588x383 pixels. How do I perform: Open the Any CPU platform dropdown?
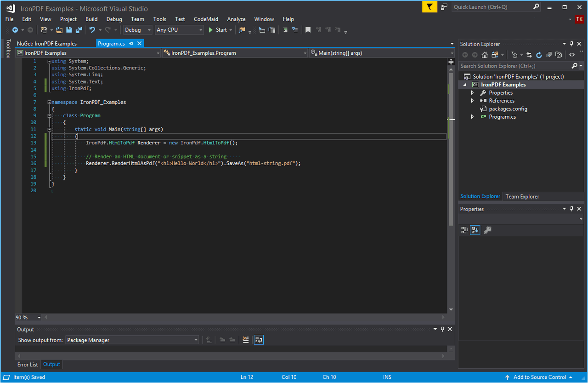coord(179,30)
